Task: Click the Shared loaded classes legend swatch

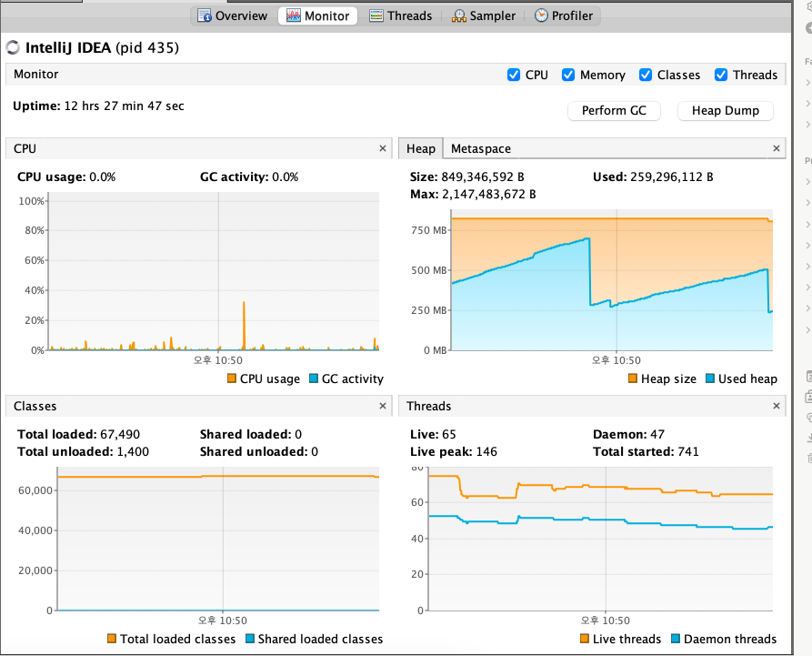Action: 250,639
